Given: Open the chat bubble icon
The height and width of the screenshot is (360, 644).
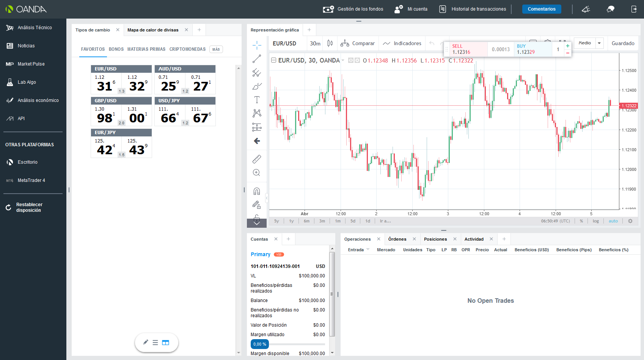Looking at the screenshot, I should (x=611, y=9).
